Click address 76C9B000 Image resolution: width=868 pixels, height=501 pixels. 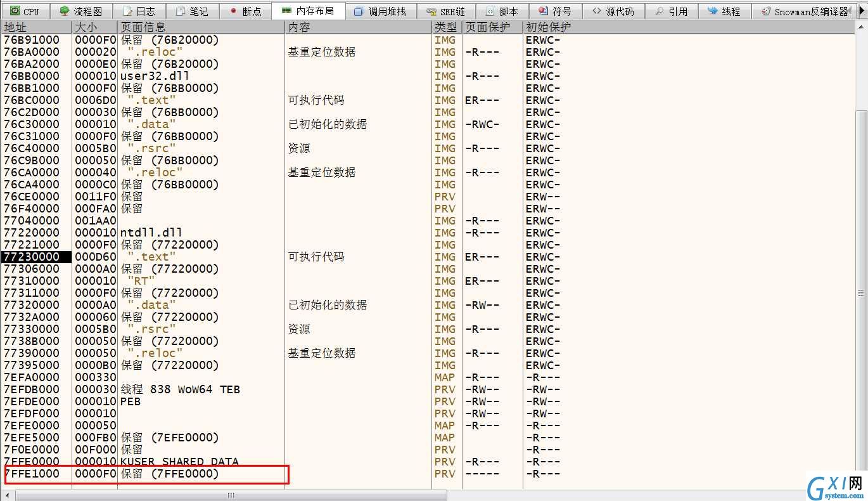(32, 160)
